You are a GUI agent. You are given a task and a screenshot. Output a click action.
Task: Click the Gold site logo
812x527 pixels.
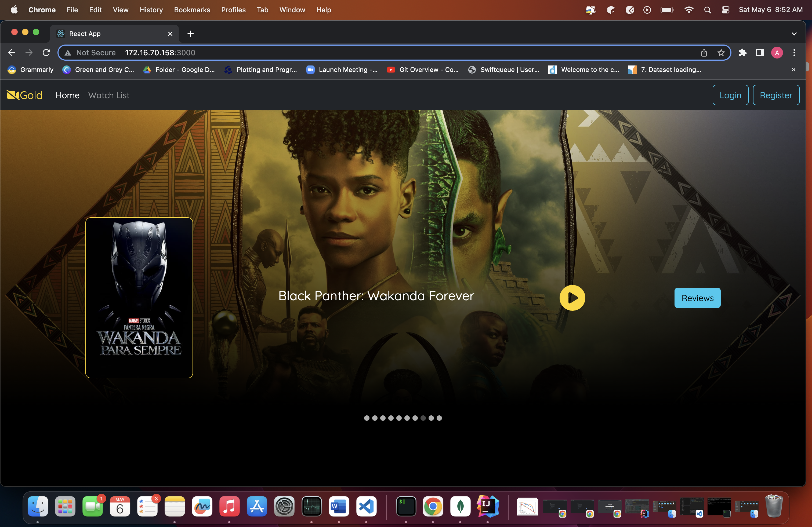click(24, 95)
